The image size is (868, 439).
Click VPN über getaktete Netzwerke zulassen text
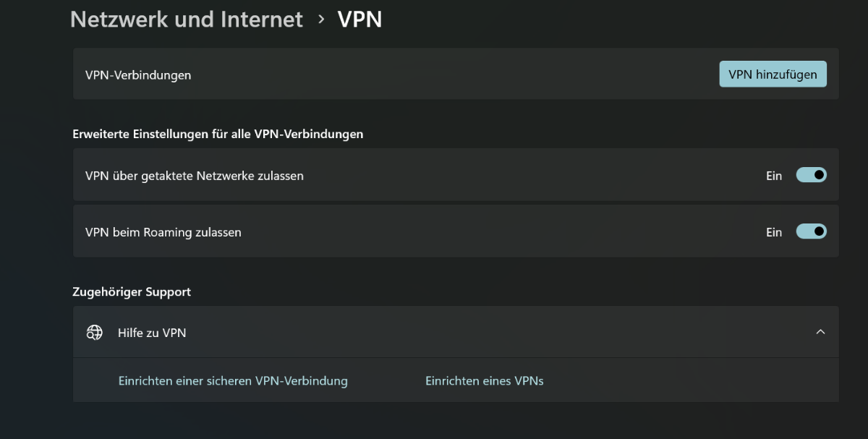tap(194, 176)
